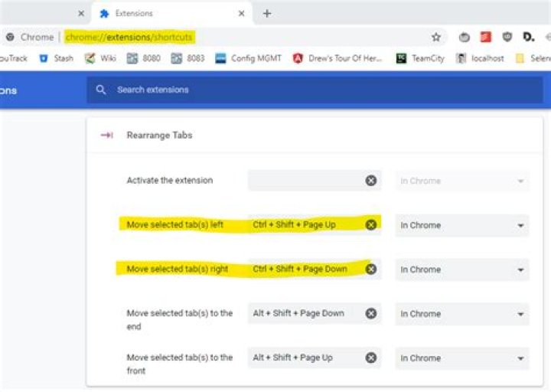Click the Extensions tab puzzle icon

click(x=104, y=13)
